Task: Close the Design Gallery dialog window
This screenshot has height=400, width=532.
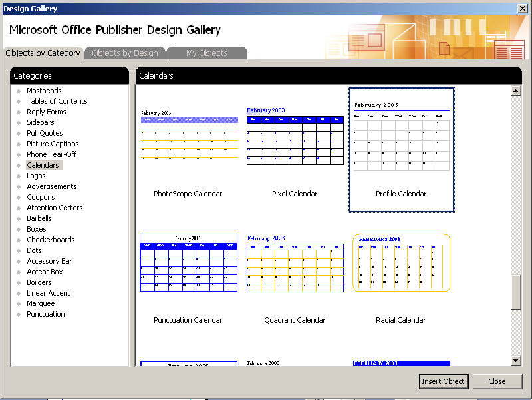Action: tap(523, 8)
